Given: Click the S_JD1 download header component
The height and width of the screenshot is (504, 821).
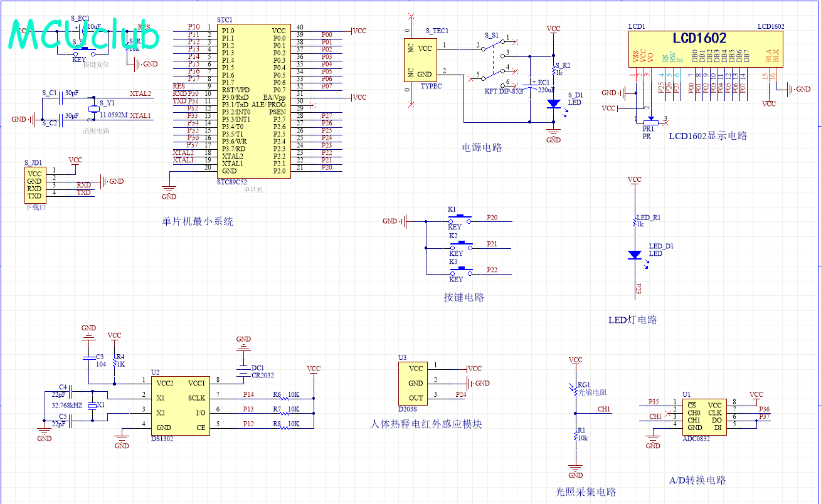Looking at the screenshot, I should click(x=34, y=185).
